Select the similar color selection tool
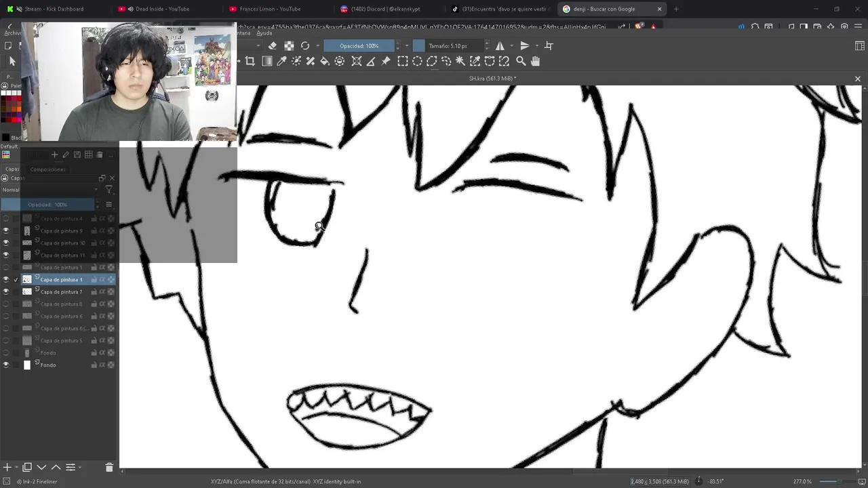 point(475,61)
